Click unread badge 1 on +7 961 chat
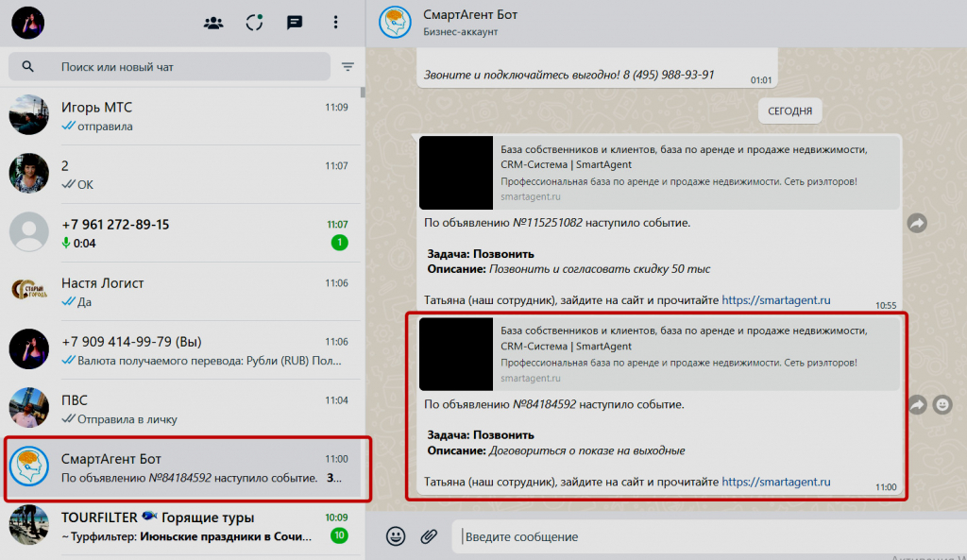Screen dimensions: 967x560 (x=339, y=243)
